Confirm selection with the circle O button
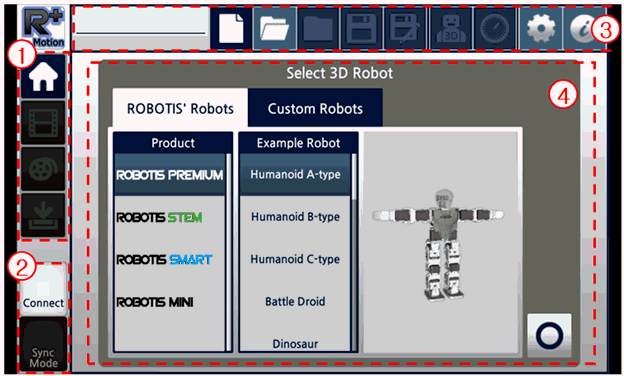Screen dimensions: 624x376 (549, 335)
